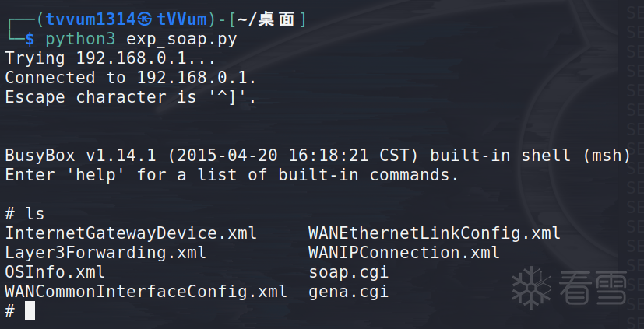This screenshot has height=329, width=644.
Task: Select the exp_soap.py script name
Action: pos(182,40)
